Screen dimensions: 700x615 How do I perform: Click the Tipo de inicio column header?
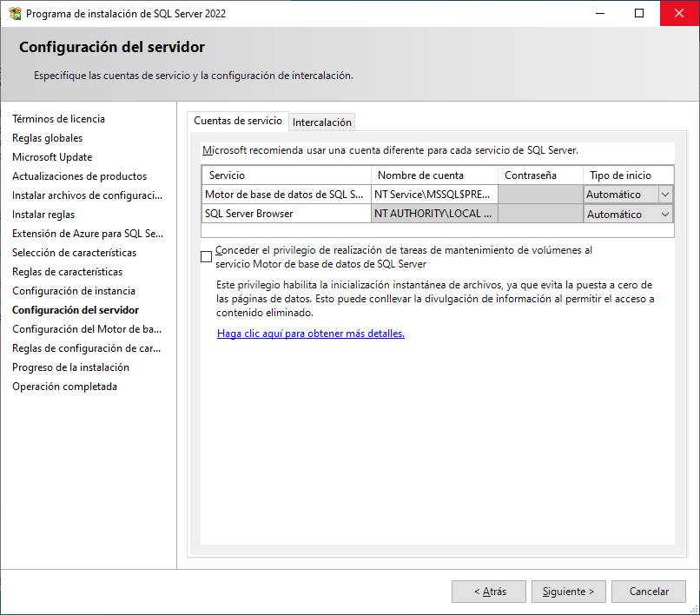pos(626,175)
